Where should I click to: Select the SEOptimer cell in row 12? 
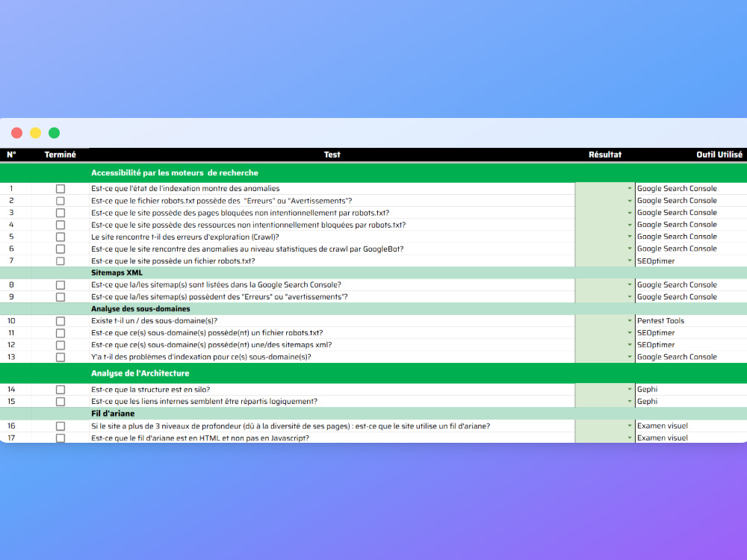[x=691, y=345]
